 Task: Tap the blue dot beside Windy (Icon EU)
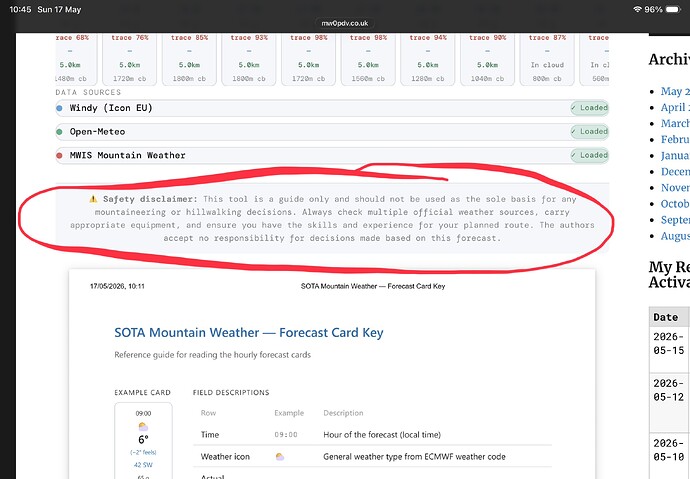(59, 108)
